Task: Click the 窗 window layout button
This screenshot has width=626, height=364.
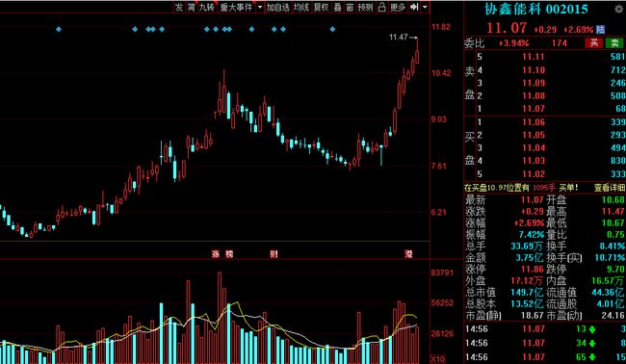Action: coord(350,7)
